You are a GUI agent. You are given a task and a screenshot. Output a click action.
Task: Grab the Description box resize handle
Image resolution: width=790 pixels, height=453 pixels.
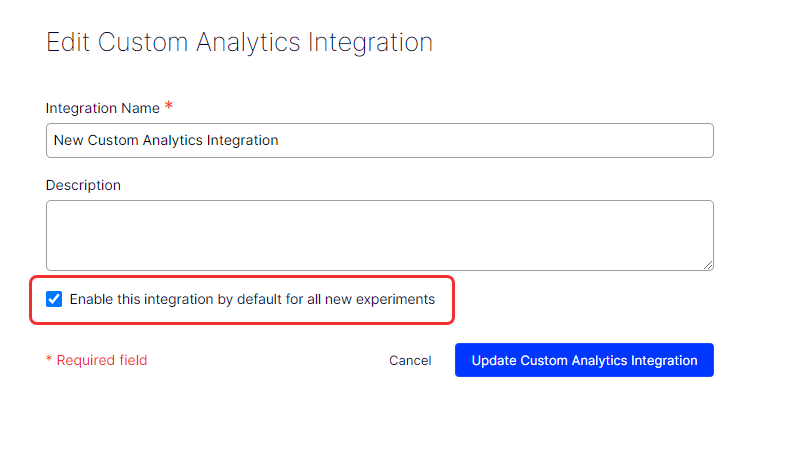pyautogui.click(x=707, y=264)
